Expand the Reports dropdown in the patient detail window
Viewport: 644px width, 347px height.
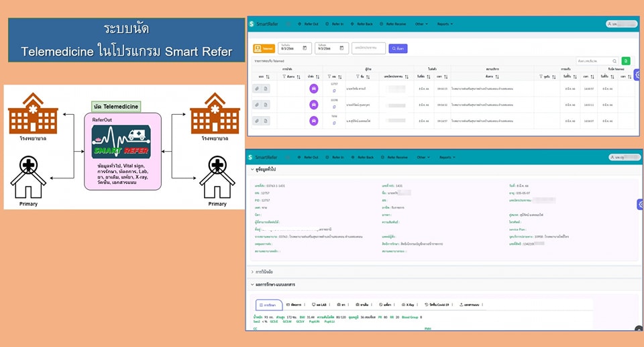click(x=447, y=157)
